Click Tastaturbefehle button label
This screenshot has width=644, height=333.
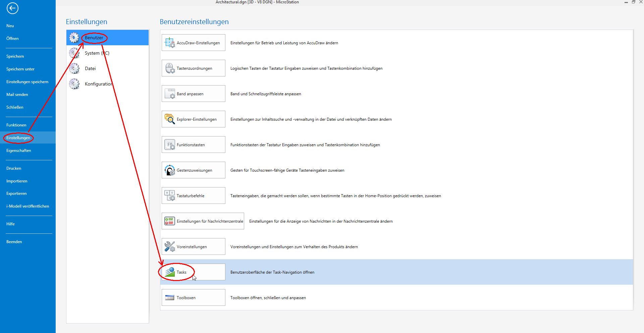191,196
